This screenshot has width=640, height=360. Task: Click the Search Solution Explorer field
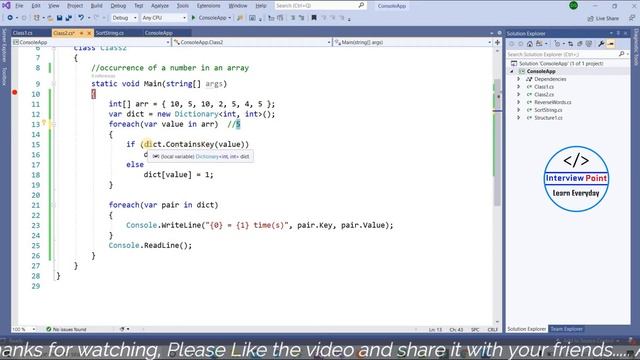(567, 54)
